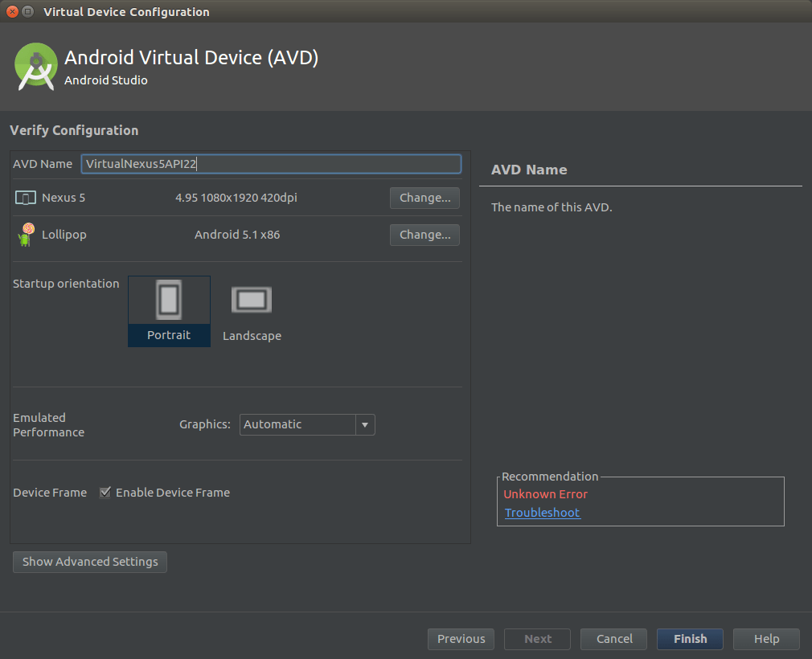
Task: Open the Graphics Automatic dropdown
Action: 307,424
